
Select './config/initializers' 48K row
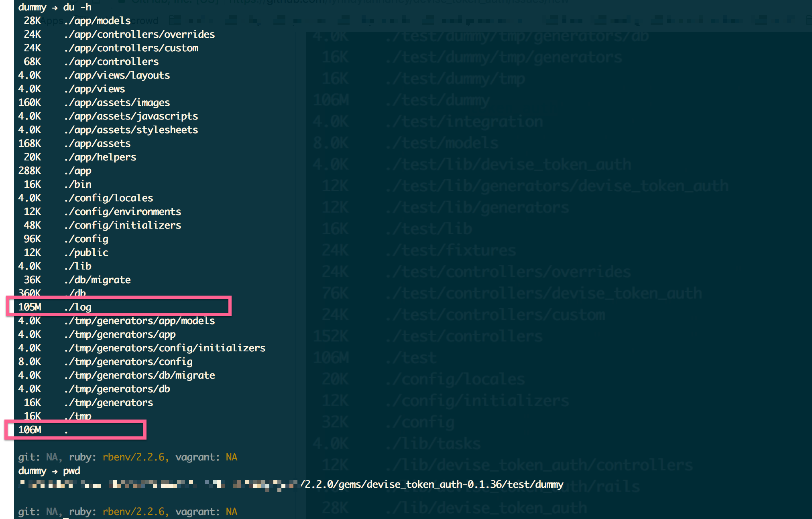point(102,225)
